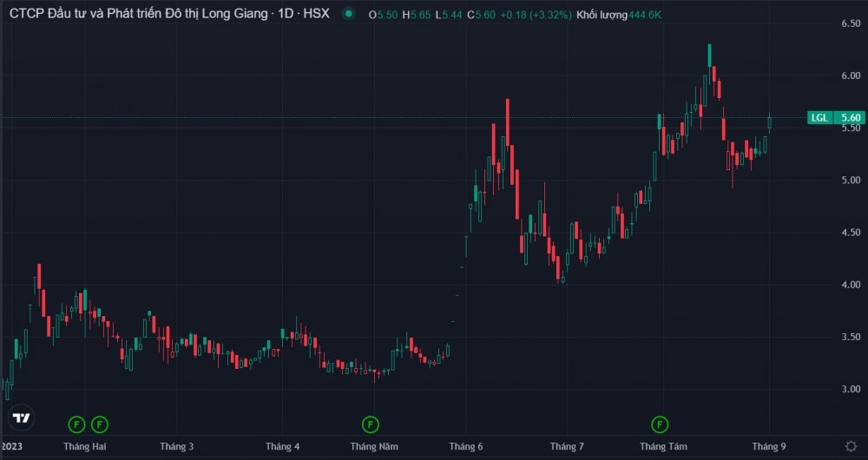This screenshot has width=868, height=460.
Task: Click the open value O5.50
Action: (383, 15)
